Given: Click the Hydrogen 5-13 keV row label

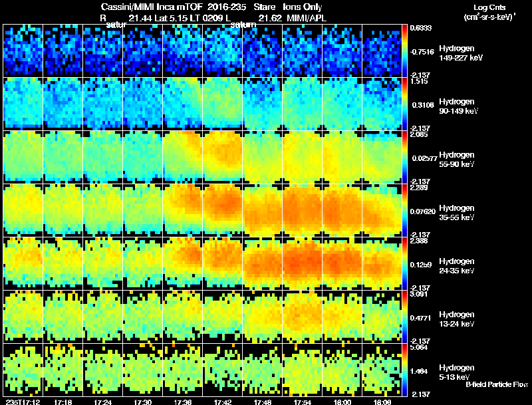Looking at the screenshot, I should point(457,372).
